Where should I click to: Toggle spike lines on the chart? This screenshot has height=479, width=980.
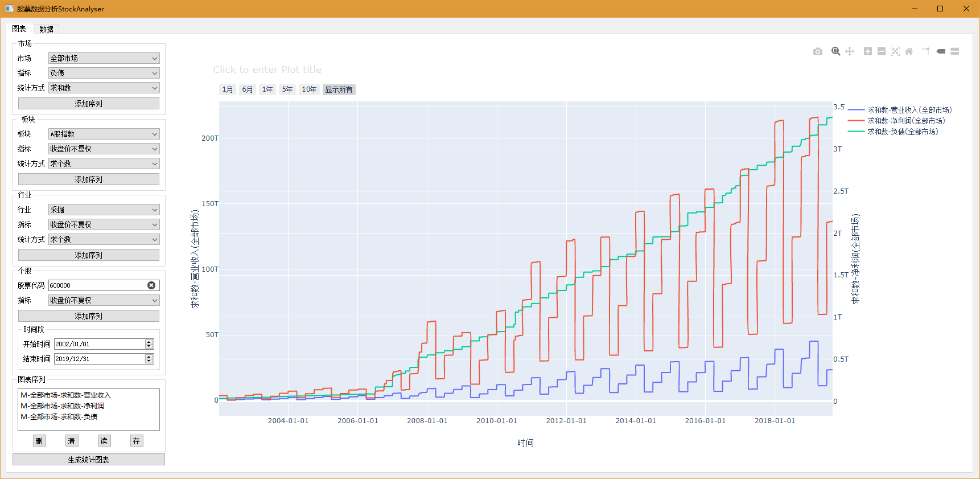926,51
